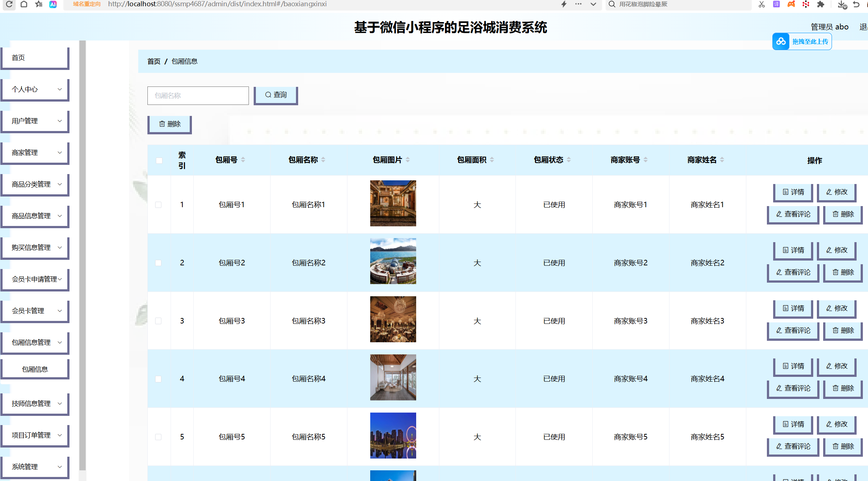Sort by 包厢状态 column arrows
The width and height of the screenshot is (868, 481).
(x=569, y=160)
